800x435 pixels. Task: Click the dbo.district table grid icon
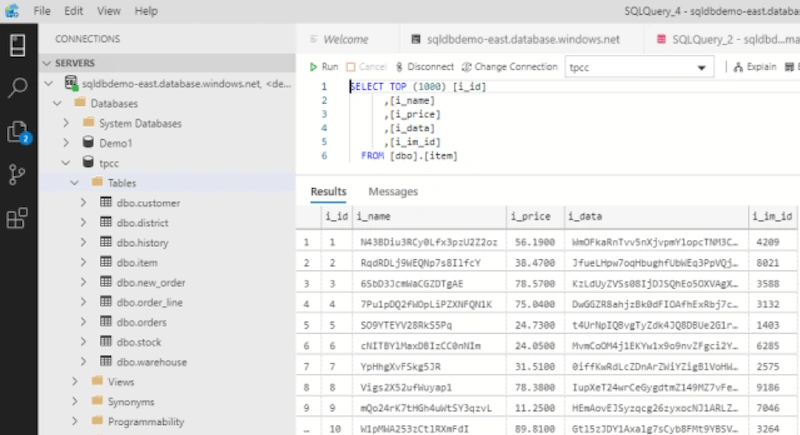[x=106, y=222]
